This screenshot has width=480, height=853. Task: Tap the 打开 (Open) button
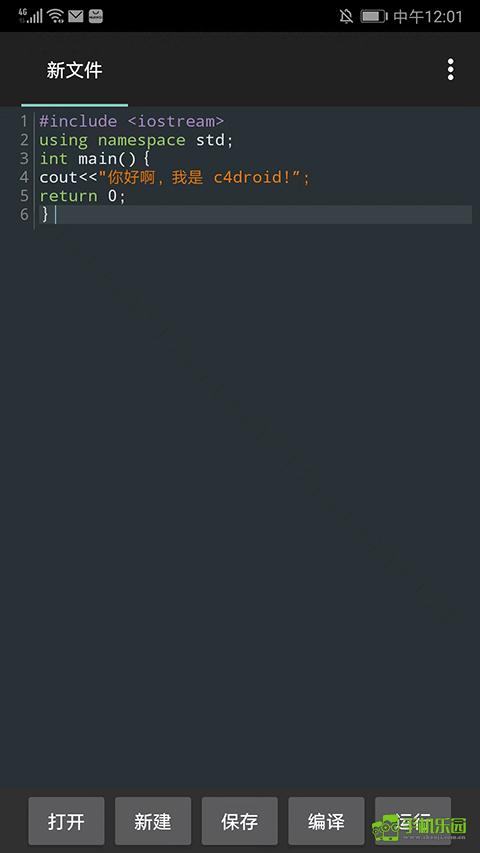[66, 821]
